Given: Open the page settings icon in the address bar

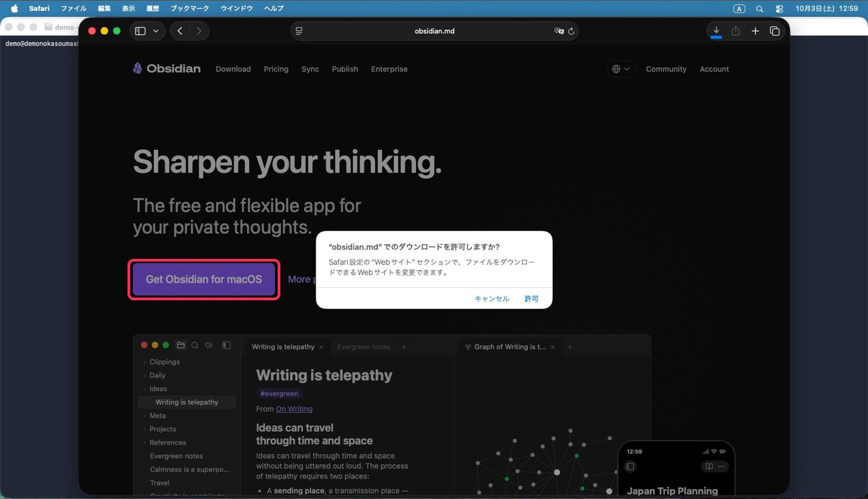Looking at the screenshot, I should coord(299,31).
